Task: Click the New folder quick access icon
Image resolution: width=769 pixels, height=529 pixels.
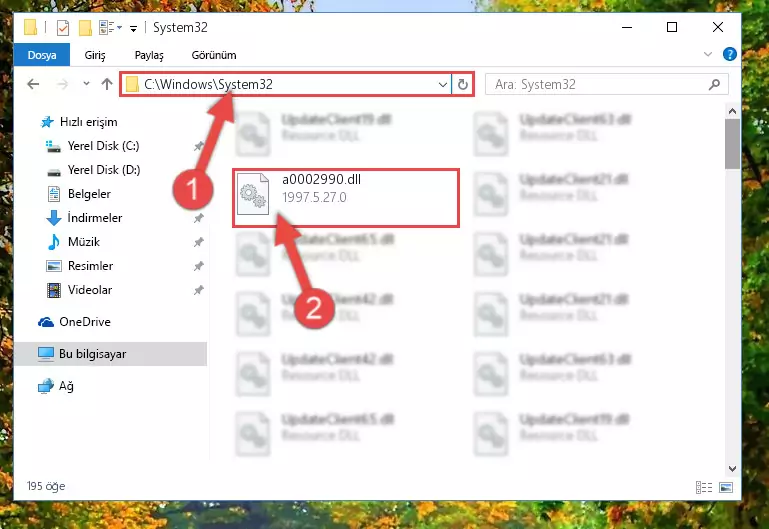Action: (85, 27)
